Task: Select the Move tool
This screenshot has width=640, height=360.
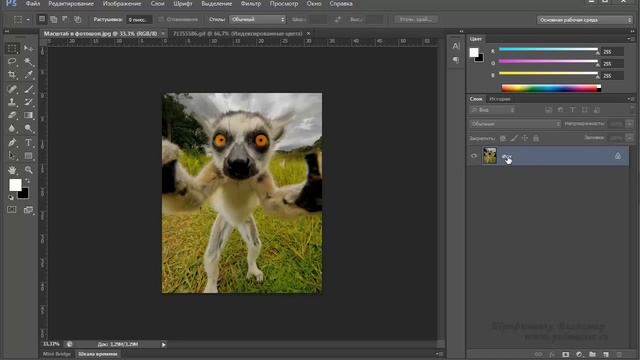Action: (28, 49)
